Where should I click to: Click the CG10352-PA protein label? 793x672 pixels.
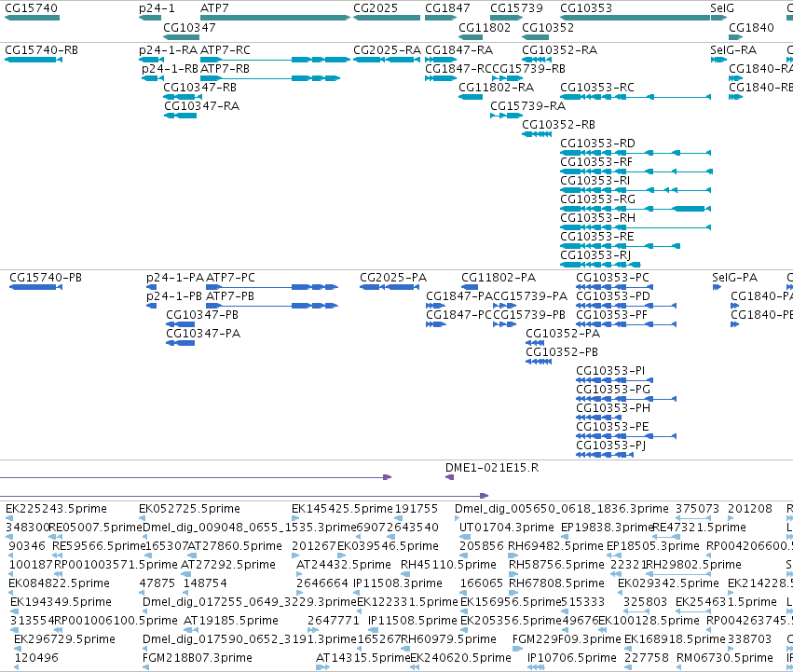coord(563,334)
